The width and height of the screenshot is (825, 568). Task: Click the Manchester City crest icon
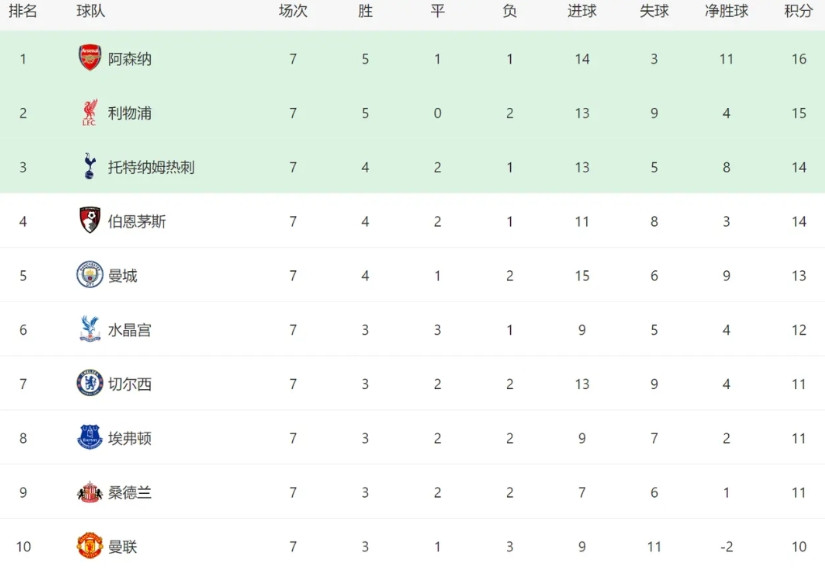[x=90, y=275]
